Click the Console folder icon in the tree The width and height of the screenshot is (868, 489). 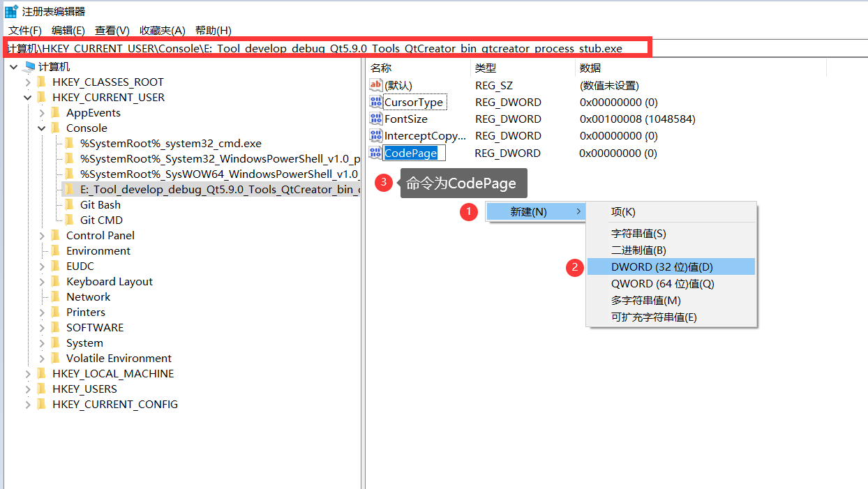pyautogui.click(x=54, y=128)
